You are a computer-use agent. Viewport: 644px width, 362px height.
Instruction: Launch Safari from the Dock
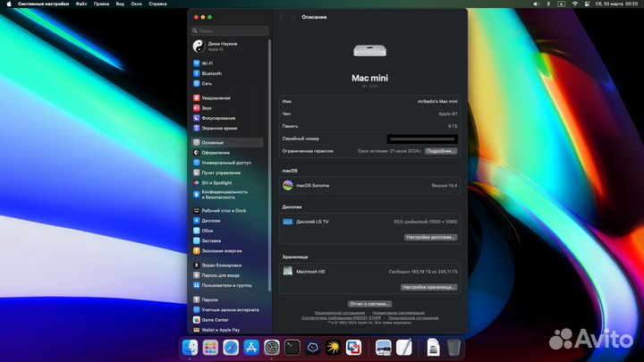(x=231, y=348)
